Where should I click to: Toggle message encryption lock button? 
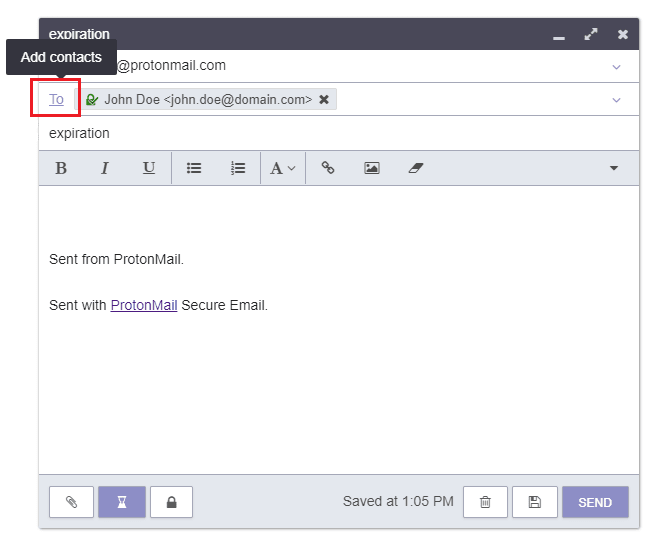click(x=172, y=502)
